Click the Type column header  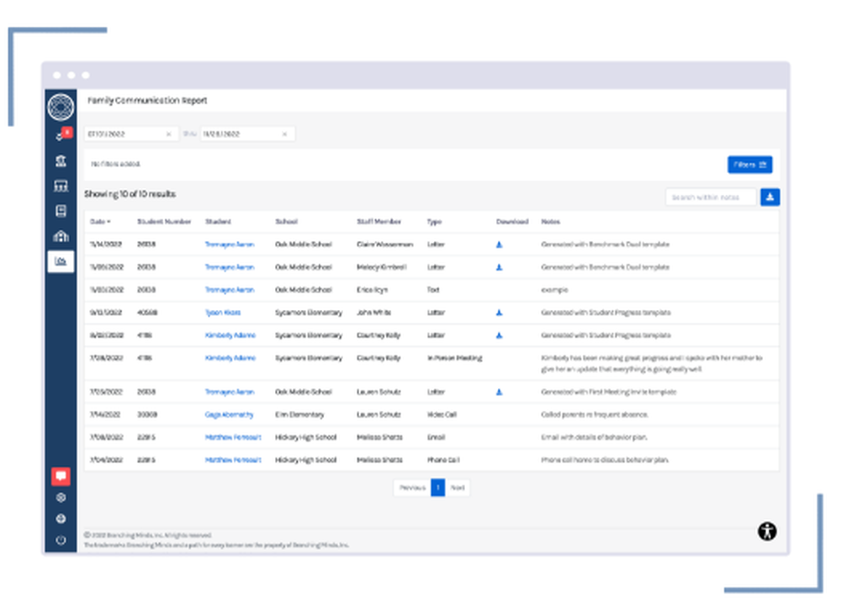point(434,221)
